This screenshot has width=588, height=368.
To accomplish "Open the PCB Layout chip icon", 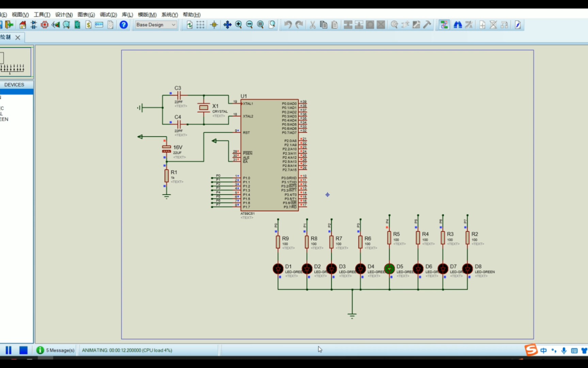I will [x=45, y=25].
